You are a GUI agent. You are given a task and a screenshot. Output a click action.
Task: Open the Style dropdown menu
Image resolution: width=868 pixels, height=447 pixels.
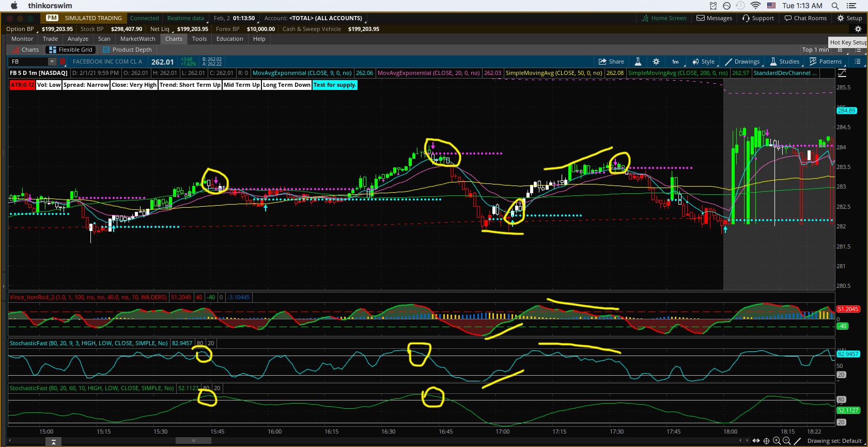pos(703,61)
